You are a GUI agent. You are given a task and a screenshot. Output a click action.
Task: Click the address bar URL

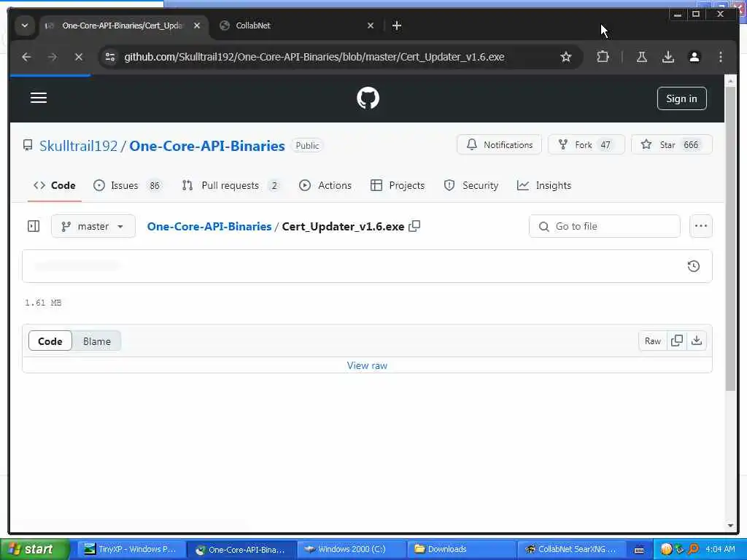pos(314,57)
